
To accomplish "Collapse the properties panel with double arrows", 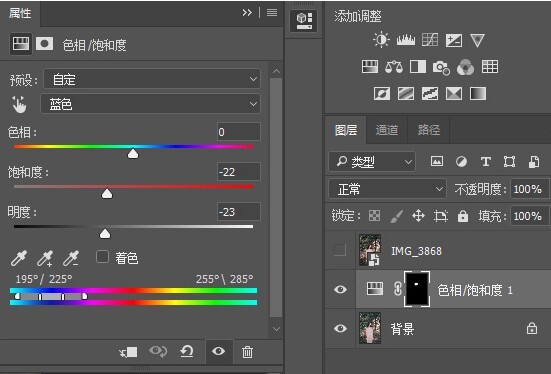I will pyautogui.click(x=247, y=13).
